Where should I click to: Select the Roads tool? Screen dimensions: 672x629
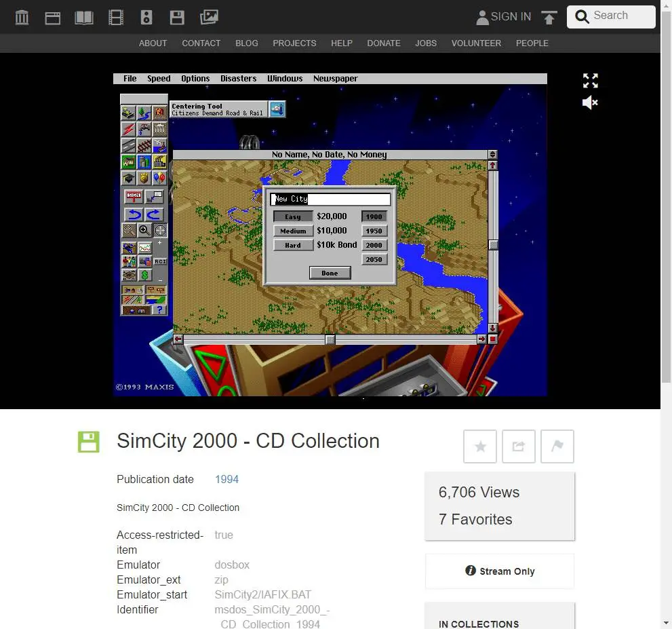coord(128,145)
